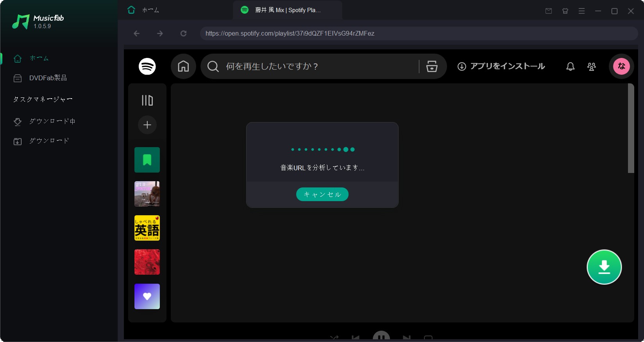
Task: Click アプリをインストール link
Action: [501, 66]
